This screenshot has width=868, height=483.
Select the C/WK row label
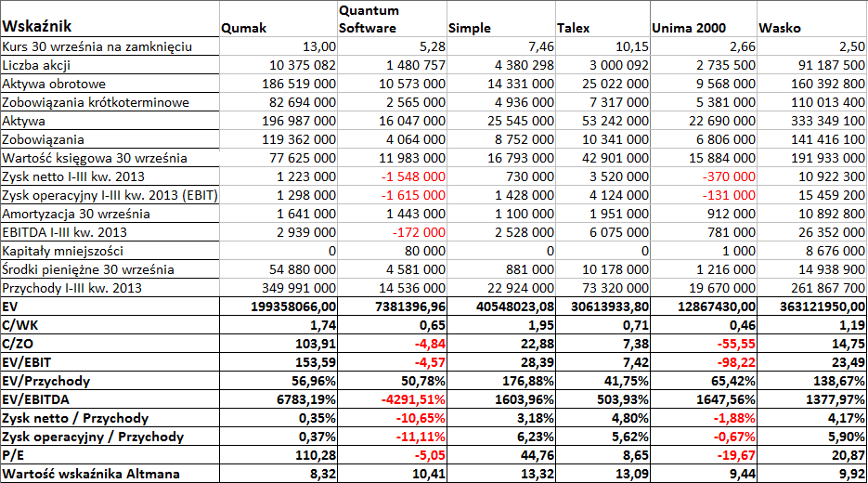(19, 325)
